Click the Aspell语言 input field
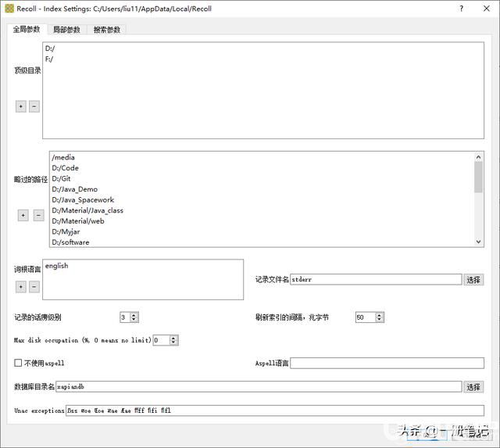This screenshot has height=448, width=500. pyautogui.click(x=387, y=363)
